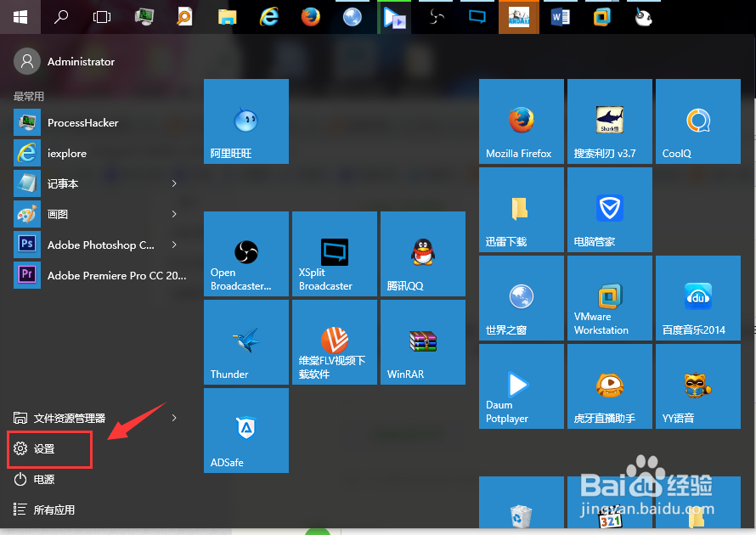Open the 阿里旺旺 tile
This screenshot has height=535, width=756.
[x=246, y=121]
